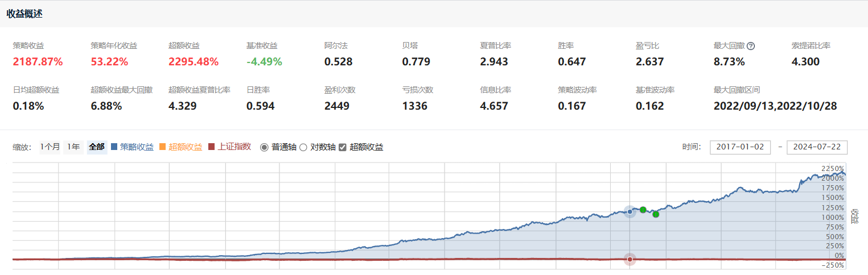Zoom chart to 1个月
The image size is (868, 275).
coord(50,147)
